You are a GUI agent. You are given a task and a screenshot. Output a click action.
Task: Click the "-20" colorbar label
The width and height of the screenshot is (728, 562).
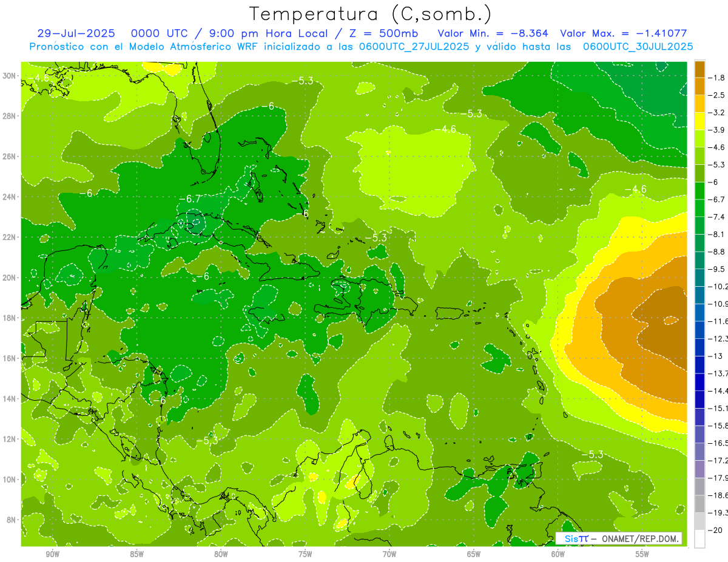click(x=716, y=530)
